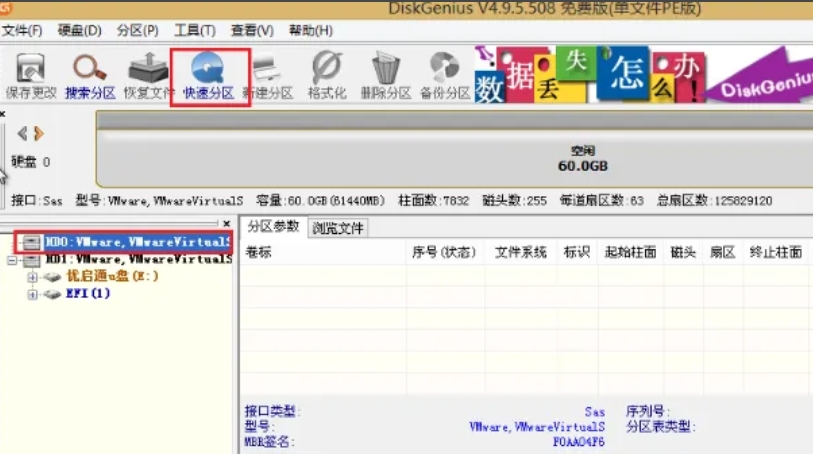This screenshot has height=454, width=813.
Task: Close the disk map bar panel
Action: 3,114
